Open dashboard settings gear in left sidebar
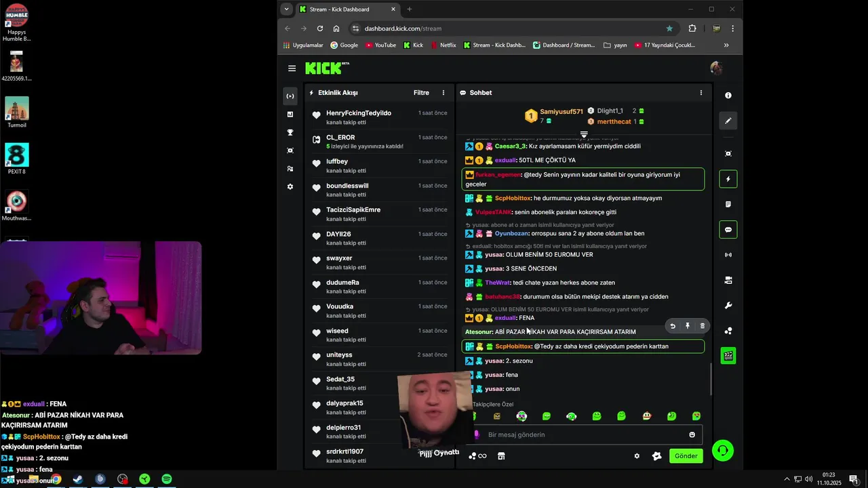The height and width of the screenshot is (488, 868). [x=290, y=186]
